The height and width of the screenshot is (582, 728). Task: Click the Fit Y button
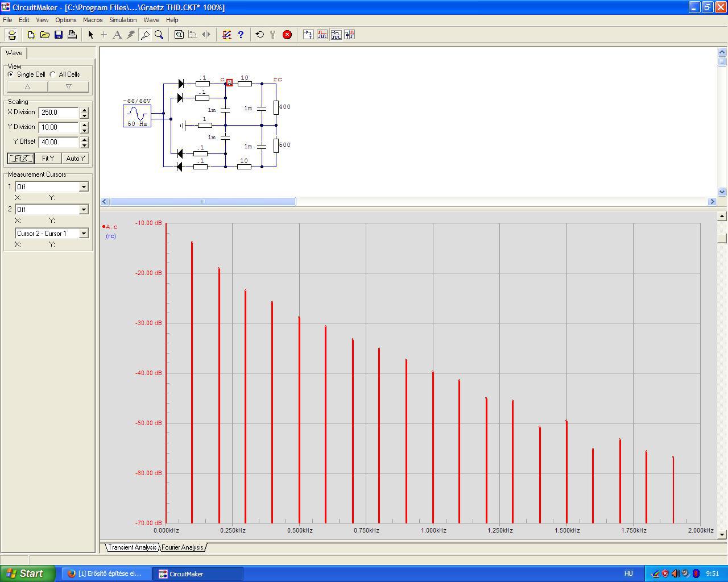pos(48,159)
